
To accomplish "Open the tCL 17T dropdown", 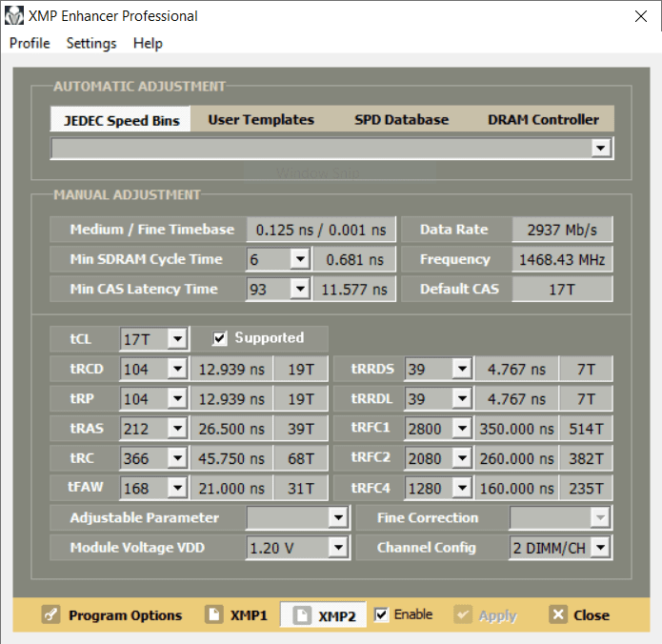I will click(x=177, y=339).
